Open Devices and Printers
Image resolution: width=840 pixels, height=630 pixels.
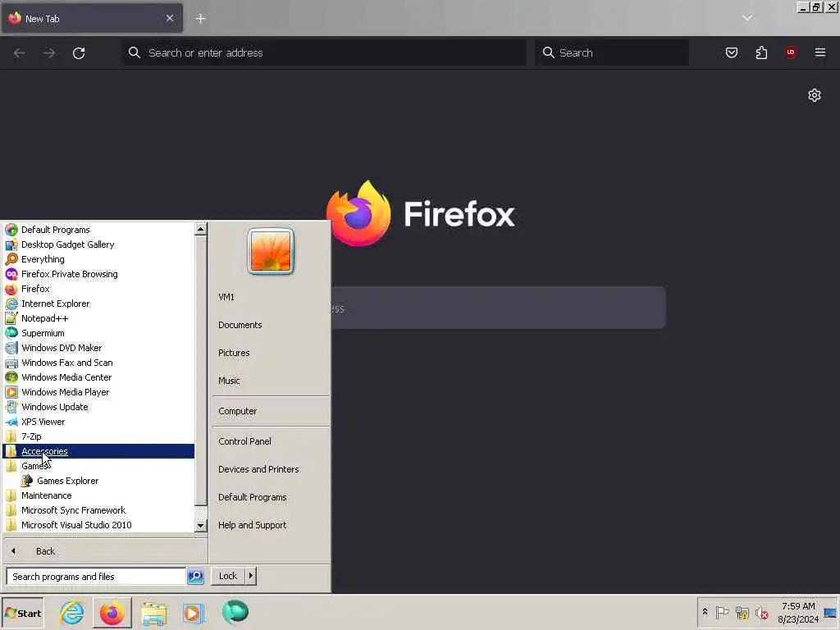pyautogui.click(x=271, y=469)
